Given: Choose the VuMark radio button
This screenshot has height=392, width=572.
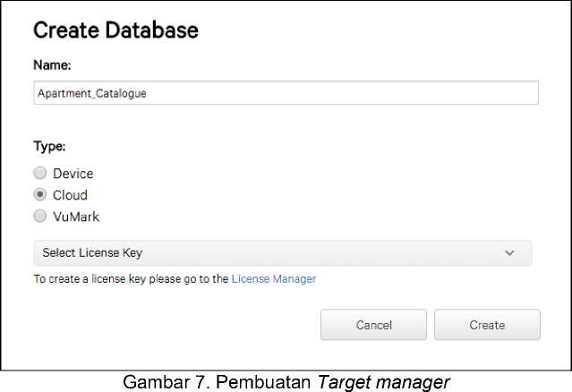Looking at the screenshot, I should [39, 216].
